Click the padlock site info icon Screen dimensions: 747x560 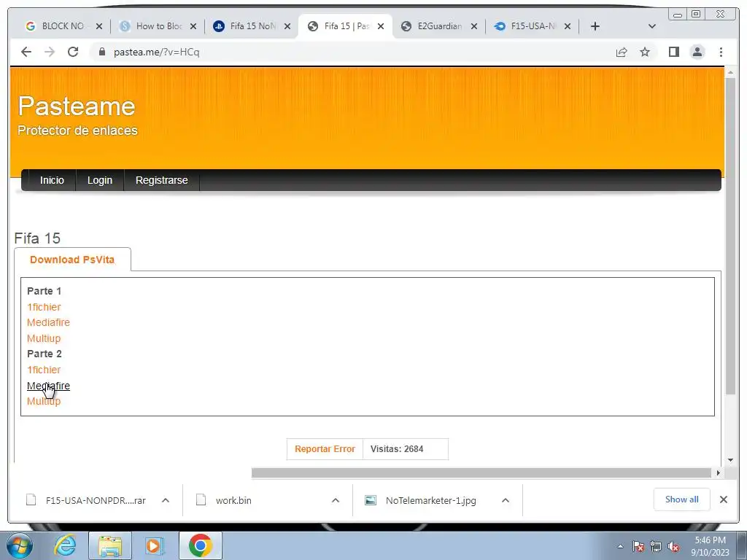pyautogui.click(x=101, y=52)
